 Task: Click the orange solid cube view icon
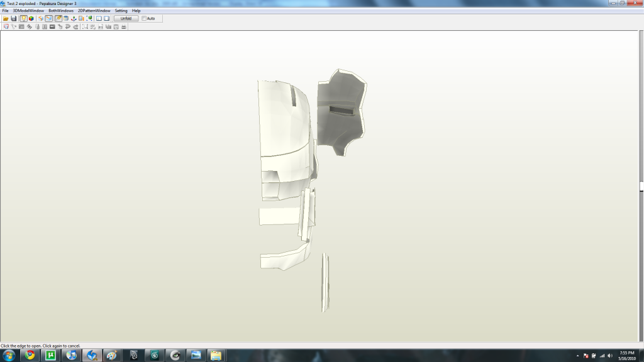pyautogui.click(x=41, y=18)
